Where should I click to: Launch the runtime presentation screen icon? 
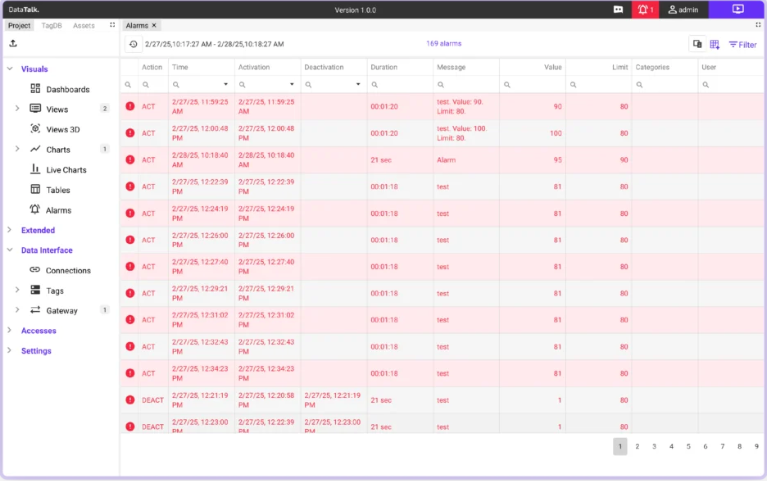[738, 9]
